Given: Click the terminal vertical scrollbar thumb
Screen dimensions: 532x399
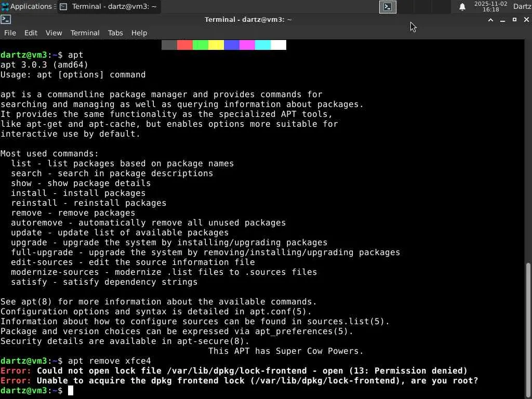Looking at the screenshot, I should tap(528, 330).
